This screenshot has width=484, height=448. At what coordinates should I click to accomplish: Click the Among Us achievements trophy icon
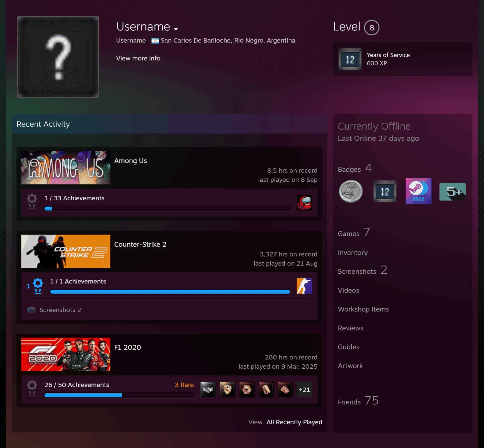(32, 201)
